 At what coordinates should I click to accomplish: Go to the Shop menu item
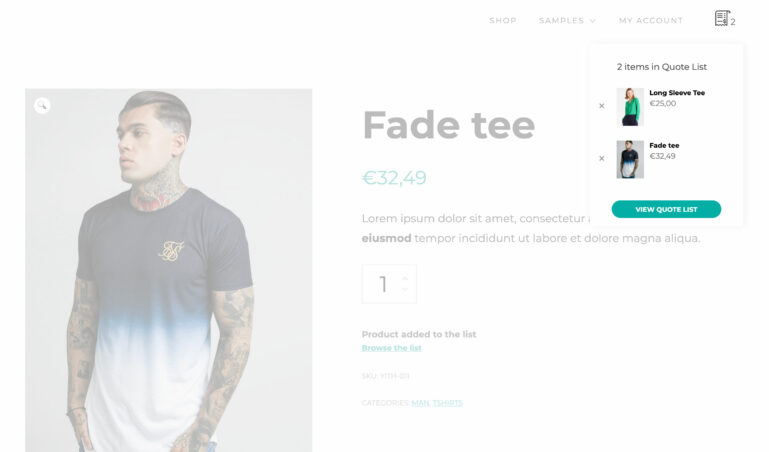point(503,21)
